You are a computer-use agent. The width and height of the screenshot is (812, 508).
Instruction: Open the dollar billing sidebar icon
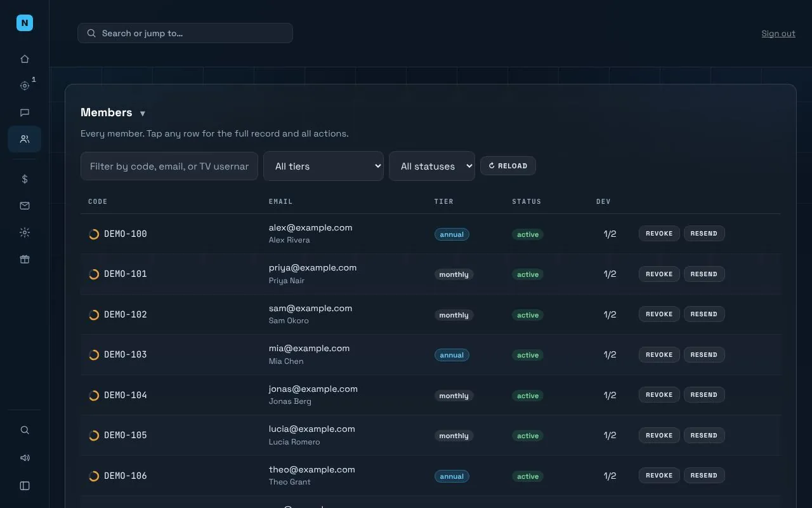[25, 179]
